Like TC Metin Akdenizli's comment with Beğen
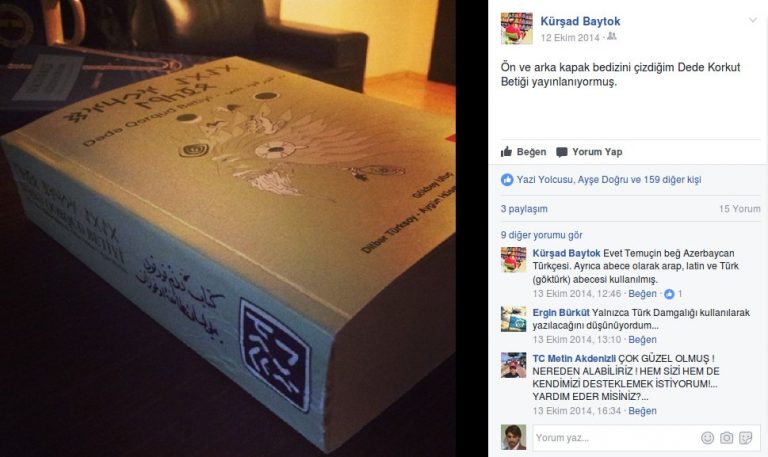This screenshot has height=457, width=768. click(642, 411)
